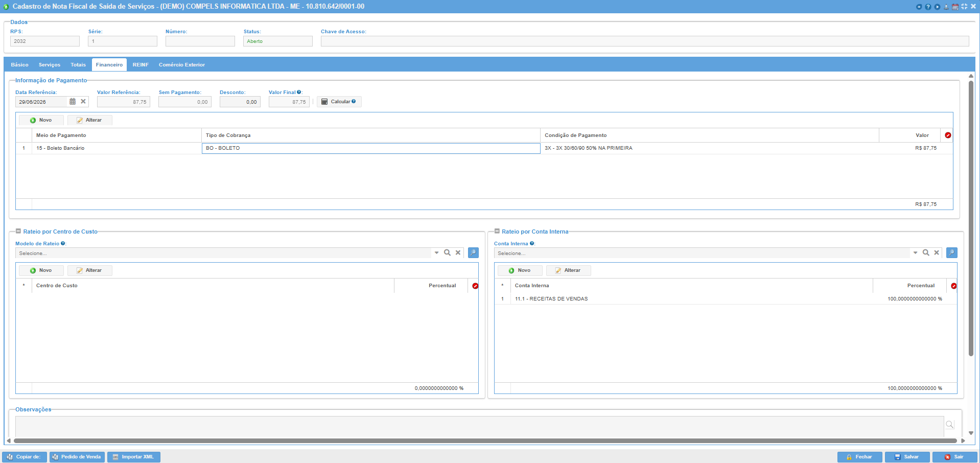Viewport: 980px width, 463px height.
Task: Select '3X - 3X 30/60/90 50% NA PRIMEIRA' cell
Action: point(710,148)
